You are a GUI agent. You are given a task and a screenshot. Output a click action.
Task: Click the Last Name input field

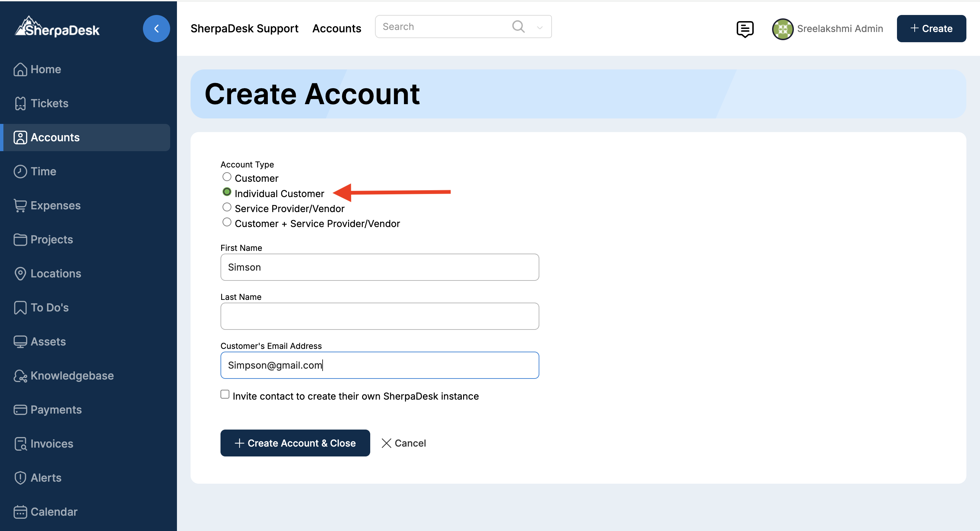(x=379, y=316)
